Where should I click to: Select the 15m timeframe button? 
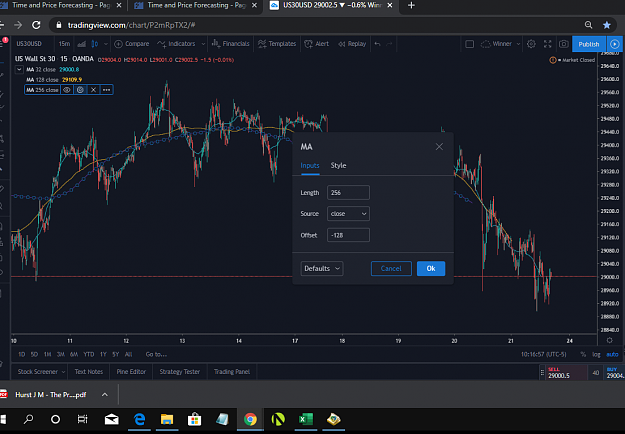point(64,44)
